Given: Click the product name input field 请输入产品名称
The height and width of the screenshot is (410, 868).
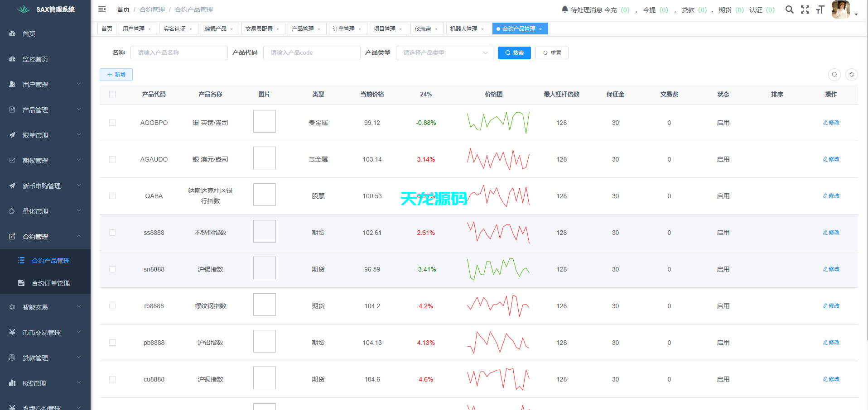Looking at the screenshot, I should [x=179, y=52].
